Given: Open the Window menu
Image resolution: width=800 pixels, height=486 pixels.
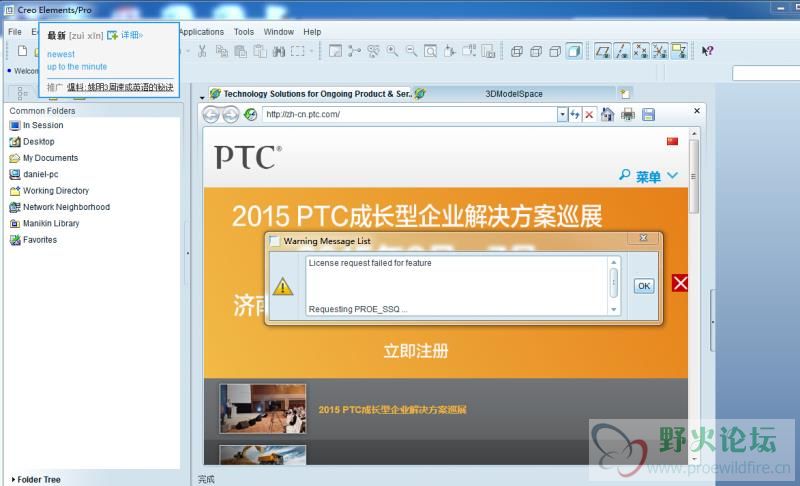Looking at the screenshot, I should click(x=279, y=32).
